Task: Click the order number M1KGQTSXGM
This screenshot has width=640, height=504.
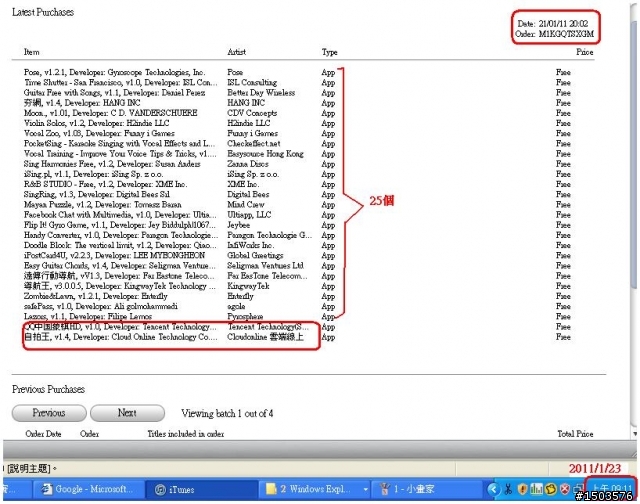Action: pyautogui.click(x=567, y=34)
